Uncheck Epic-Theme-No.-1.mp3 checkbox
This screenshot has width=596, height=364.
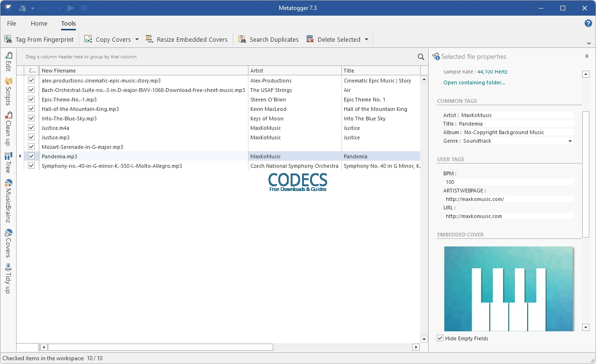31,99
